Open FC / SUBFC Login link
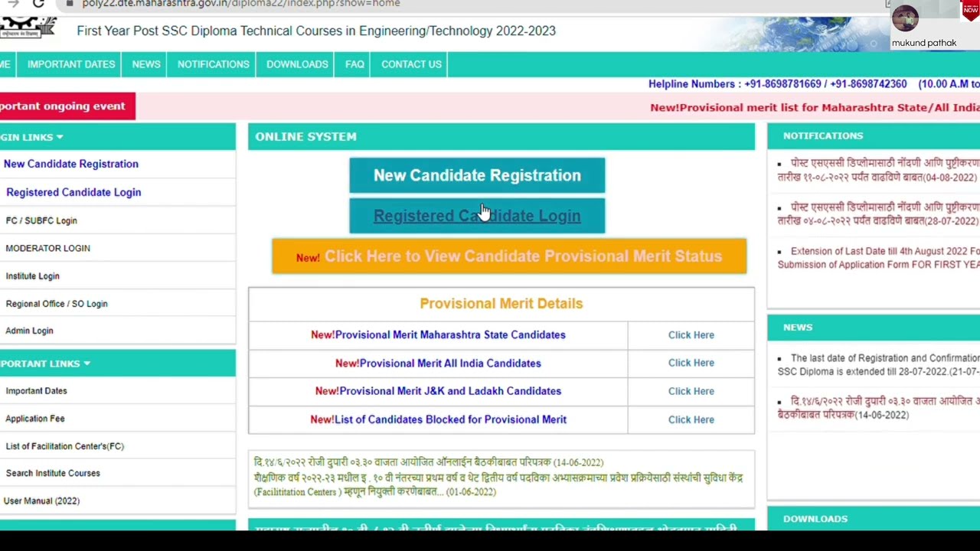 [41, 220]
